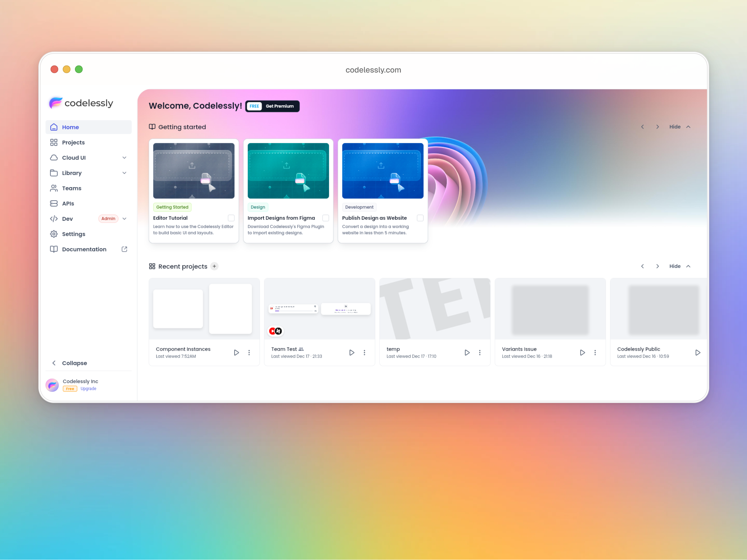This screenshot has height=560, width=747.
Task: Click the Getting Started tag
Action: pyautogui.click(x=172, y=207)
